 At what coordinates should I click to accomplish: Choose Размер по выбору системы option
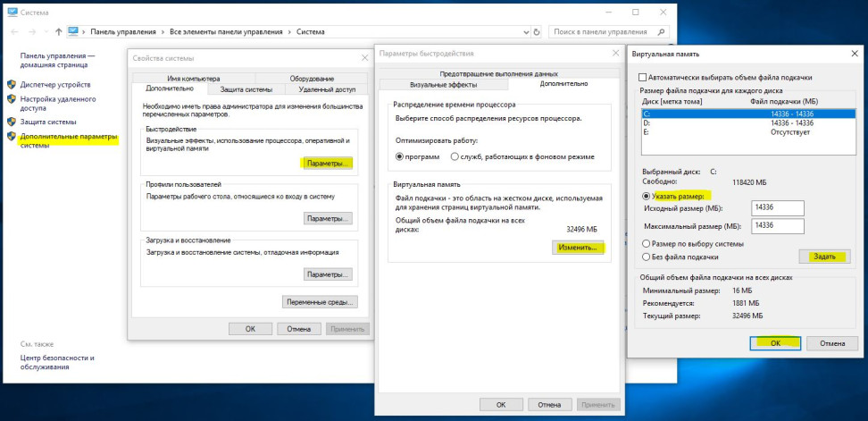point(646,244)
